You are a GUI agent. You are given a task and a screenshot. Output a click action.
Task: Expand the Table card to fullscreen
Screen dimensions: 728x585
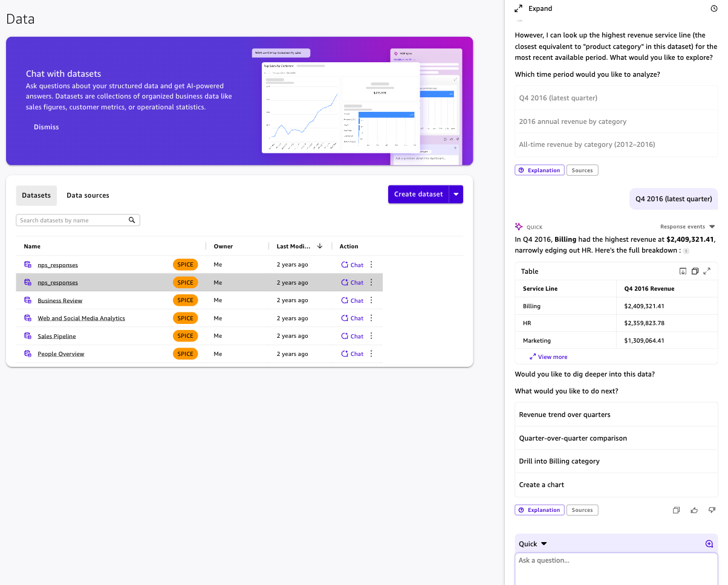707,271
